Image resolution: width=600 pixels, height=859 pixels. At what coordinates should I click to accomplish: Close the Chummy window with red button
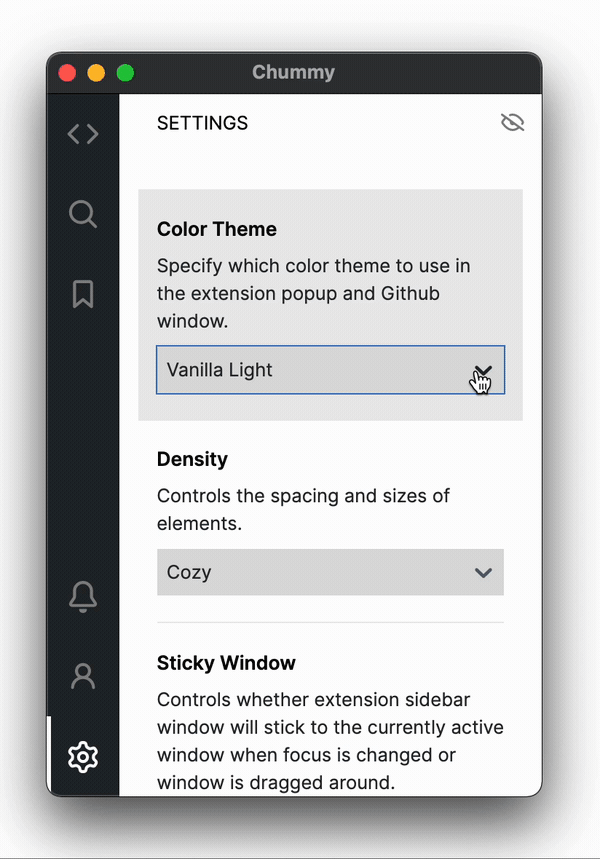click(67, 73)
